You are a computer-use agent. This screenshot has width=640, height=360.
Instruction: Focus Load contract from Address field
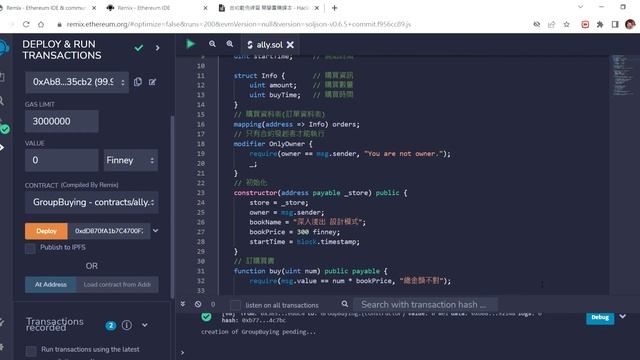pos(117,284)
